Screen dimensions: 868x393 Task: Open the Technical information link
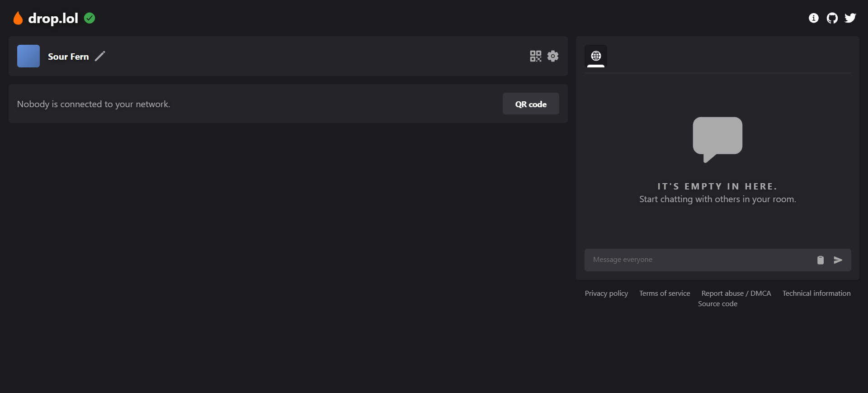pos(816,294)
